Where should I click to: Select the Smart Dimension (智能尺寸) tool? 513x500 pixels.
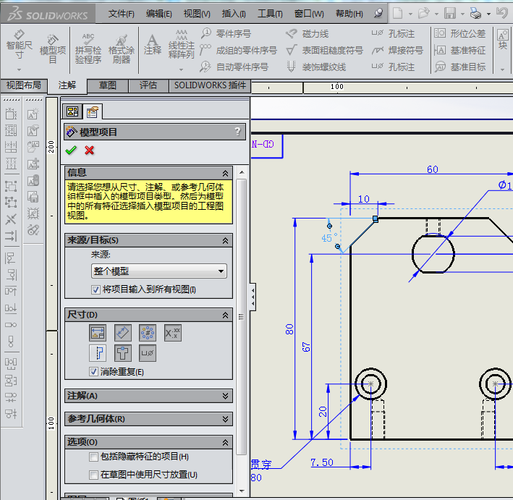(19, 45)
